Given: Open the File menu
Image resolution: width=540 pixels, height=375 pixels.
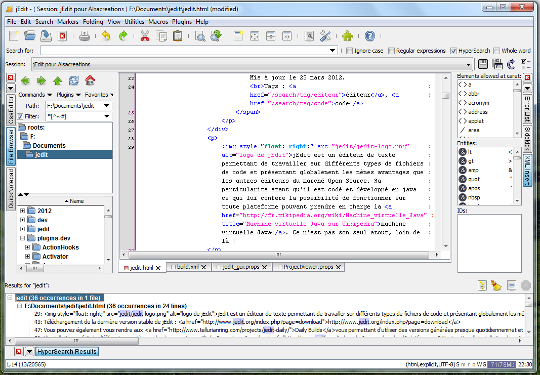Looking at the screenshot, I should 11,22.
